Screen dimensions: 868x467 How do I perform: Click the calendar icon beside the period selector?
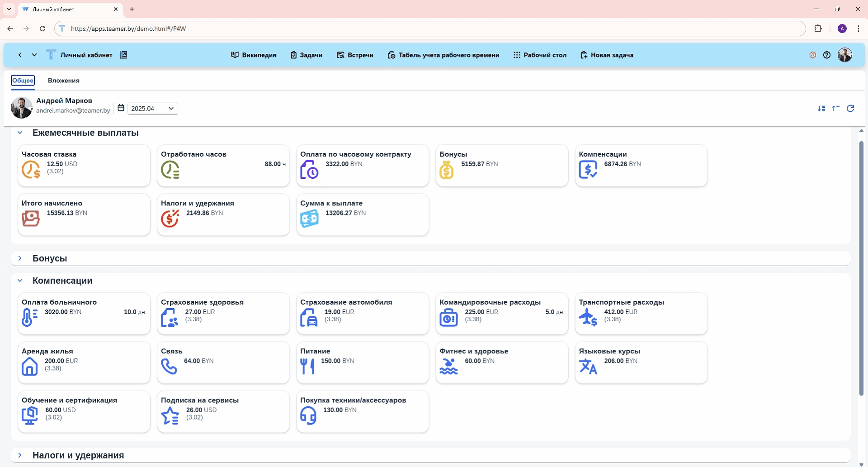pos(121,108)
